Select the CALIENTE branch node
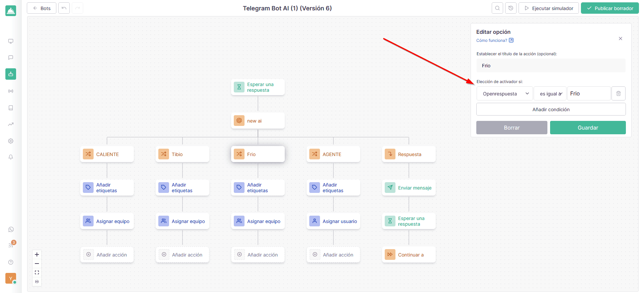The height and width of the screenshot is (293, 644). (x=107, y=154)
